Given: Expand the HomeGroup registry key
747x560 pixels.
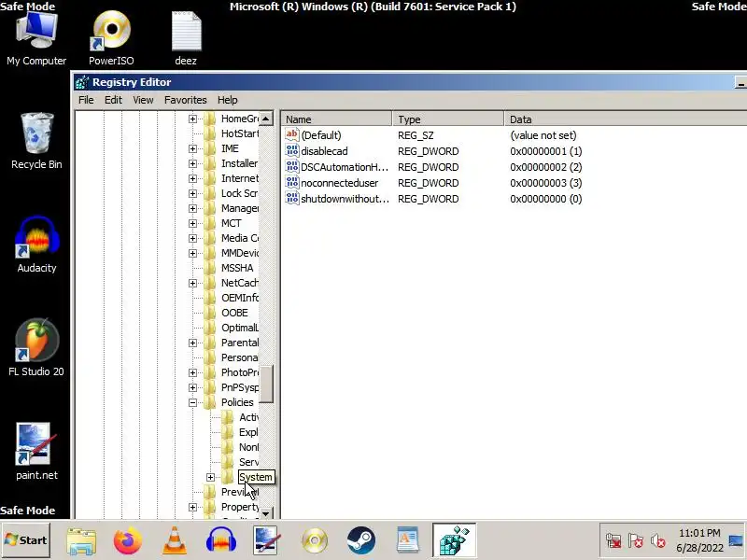Looking at the screenshot, I should [x=192, y=119].
